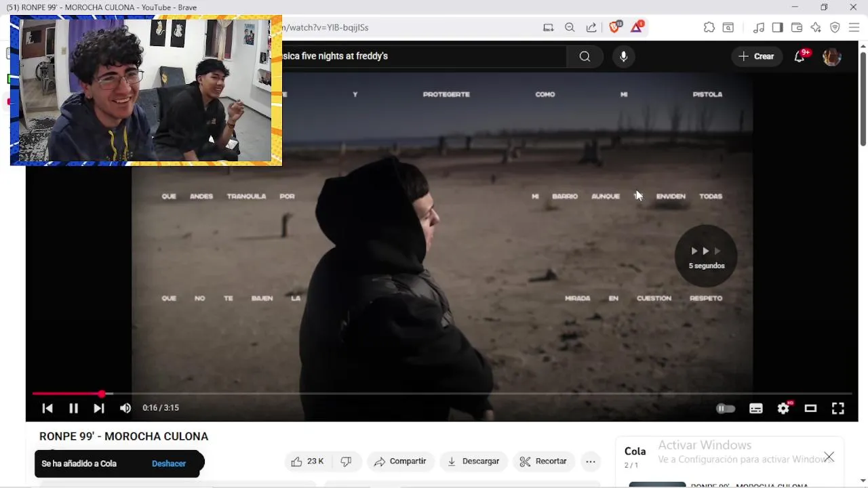This screenshot has width=868, height=488.
Task: Click the video title RONPE 99' - MOROCHA CULONA
Action: [x=123, y=436]
